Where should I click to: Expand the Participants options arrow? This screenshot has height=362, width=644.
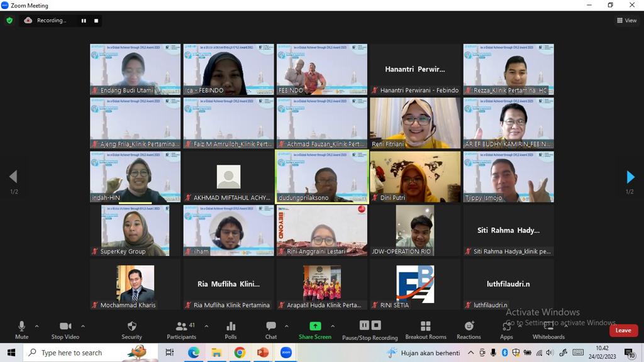206,326
